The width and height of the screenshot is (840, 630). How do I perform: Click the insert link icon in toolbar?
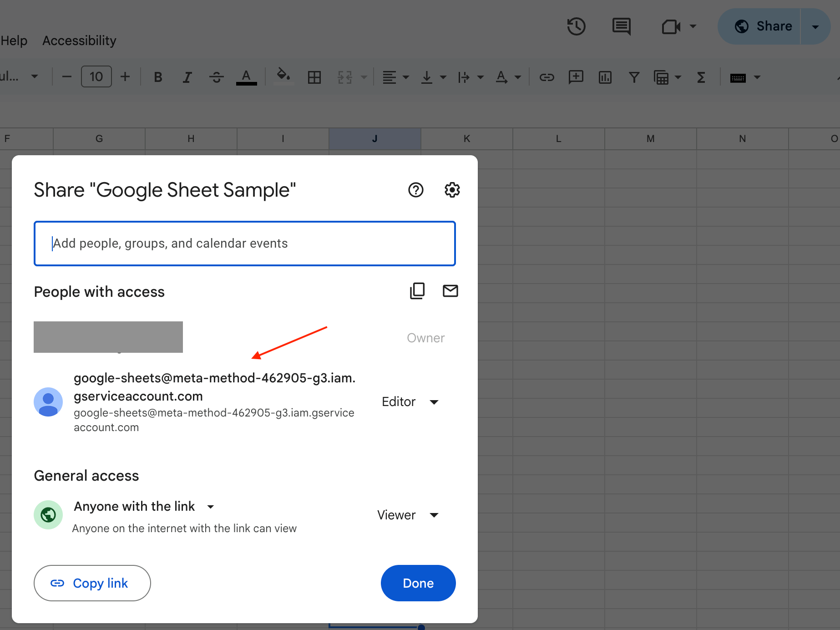click(x=547, y=77)
